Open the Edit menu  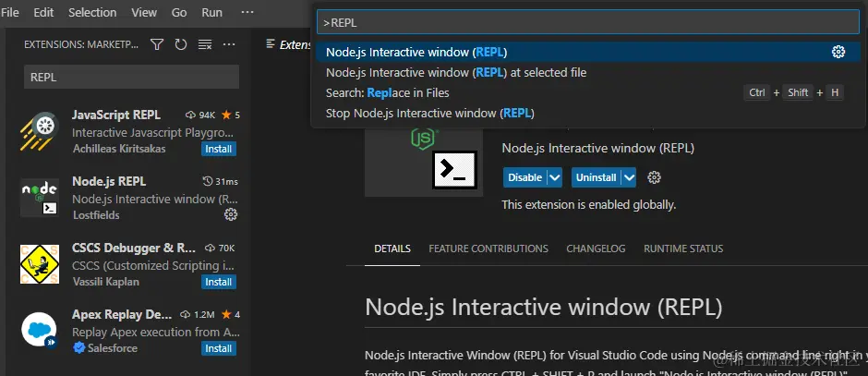[43, 12]
